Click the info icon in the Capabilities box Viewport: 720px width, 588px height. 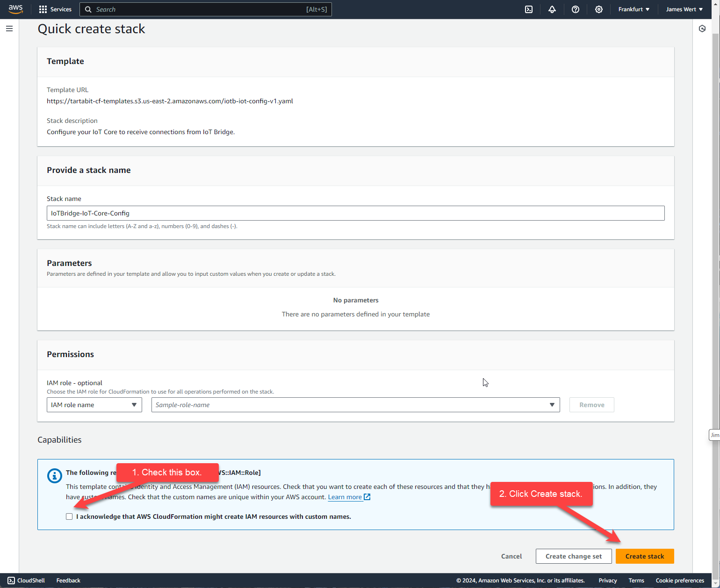tap(55, 476)
